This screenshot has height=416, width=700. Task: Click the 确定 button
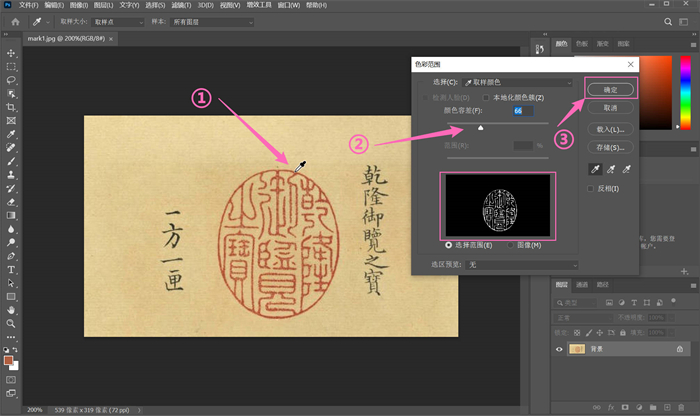[608, 89]
